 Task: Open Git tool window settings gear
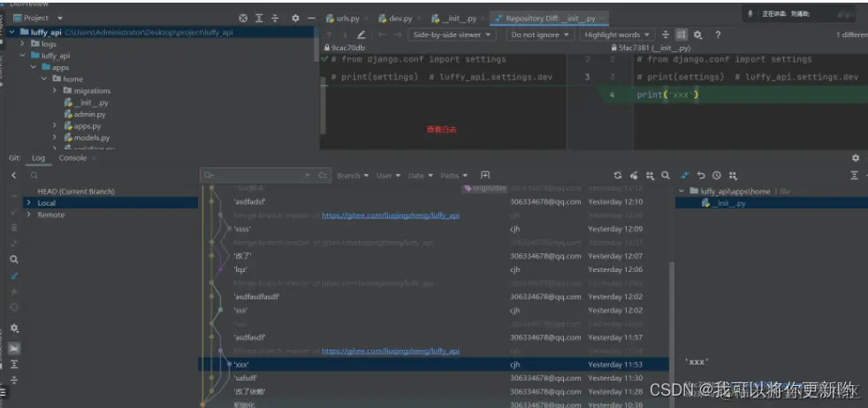coord(856,158)
